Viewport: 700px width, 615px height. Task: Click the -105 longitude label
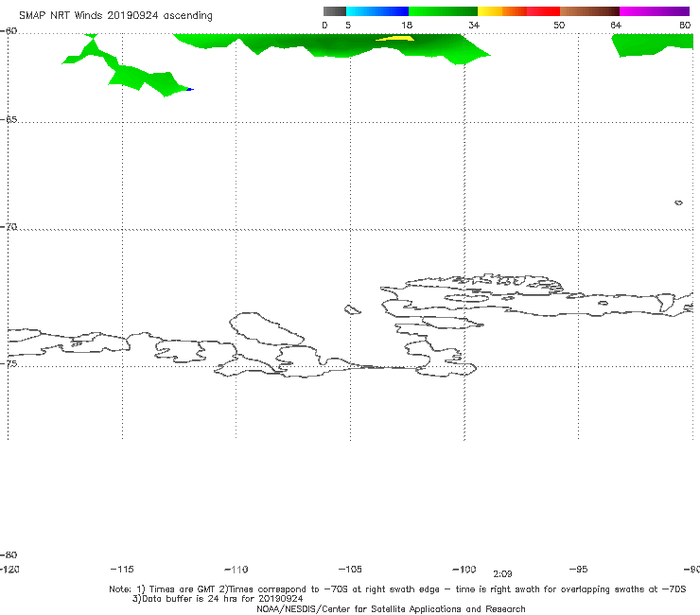pos(350,570)
